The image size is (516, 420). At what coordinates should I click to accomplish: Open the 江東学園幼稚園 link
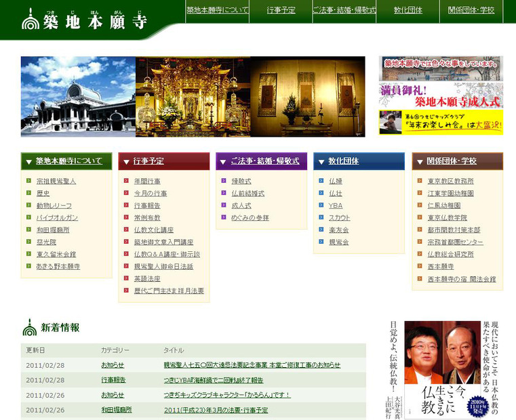pyautogui.click(x=450, y=193)
